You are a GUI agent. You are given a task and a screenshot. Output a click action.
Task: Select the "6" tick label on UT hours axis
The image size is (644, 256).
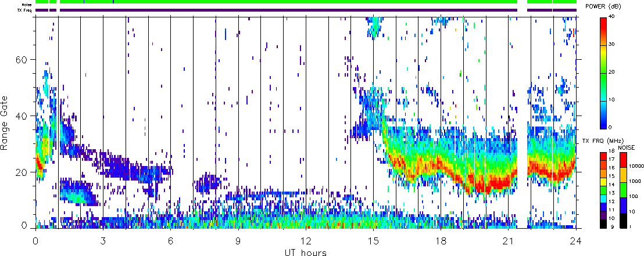[170, 240]
